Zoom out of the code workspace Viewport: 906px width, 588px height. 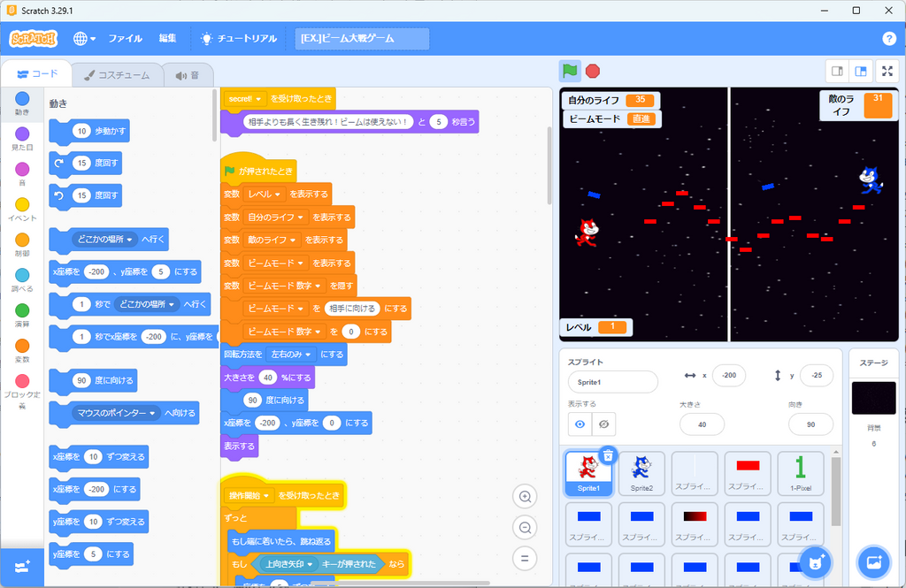(x=525, y=528)
